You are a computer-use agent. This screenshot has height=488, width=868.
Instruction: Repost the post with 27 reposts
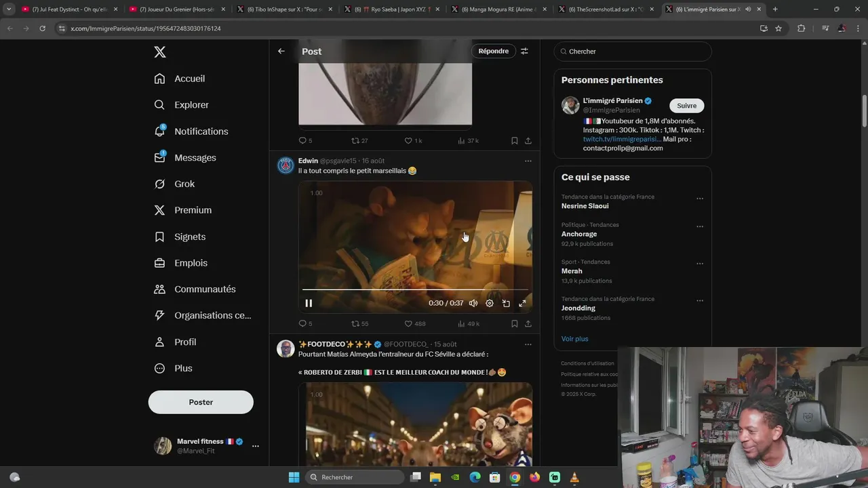tap(359, 141)
